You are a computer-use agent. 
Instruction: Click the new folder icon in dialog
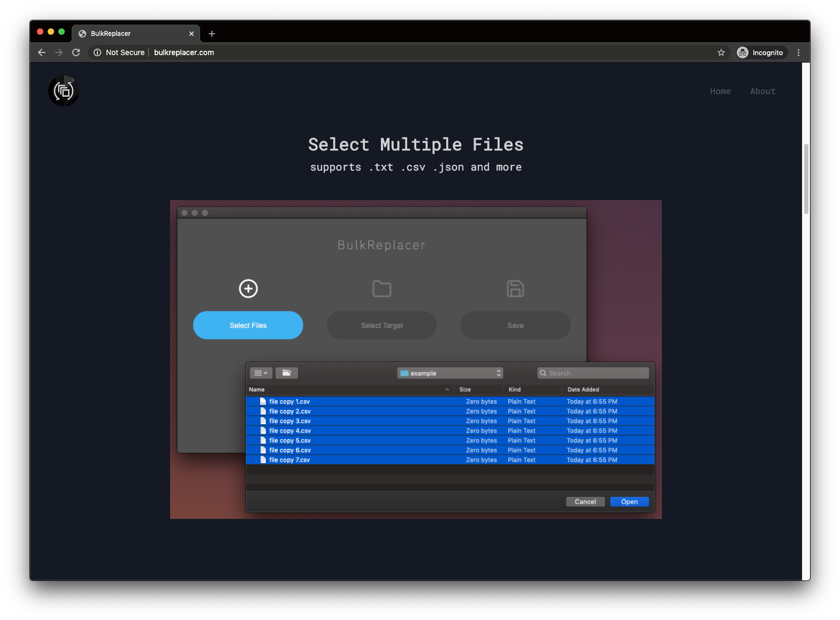click(287, 373)
